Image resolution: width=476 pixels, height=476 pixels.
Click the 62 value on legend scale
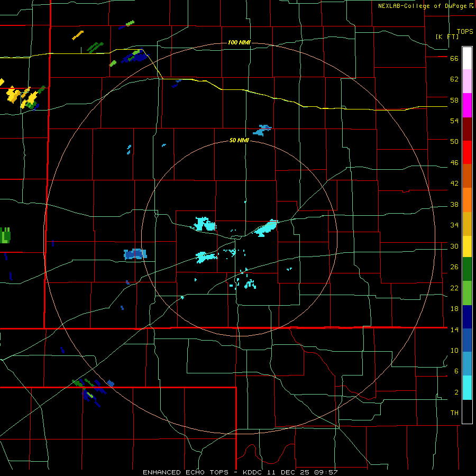pyautogui.click(x=454, y=79)
